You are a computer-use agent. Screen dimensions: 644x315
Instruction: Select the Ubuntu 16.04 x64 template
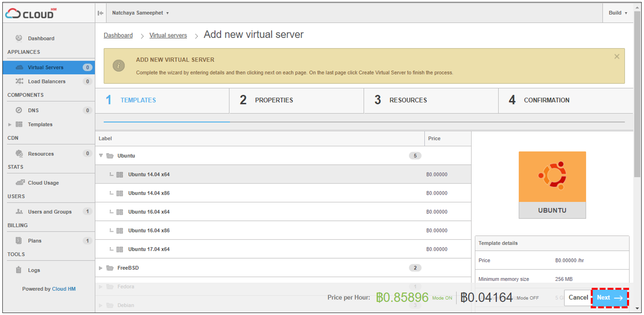pyautogui.click(x=283, y=212)
